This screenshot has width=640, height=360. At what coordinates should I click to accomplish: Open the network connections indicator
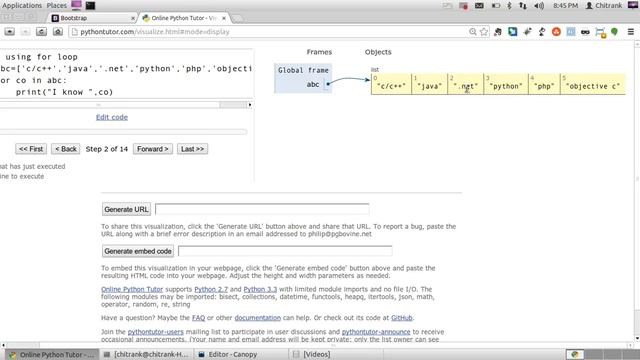522,5
